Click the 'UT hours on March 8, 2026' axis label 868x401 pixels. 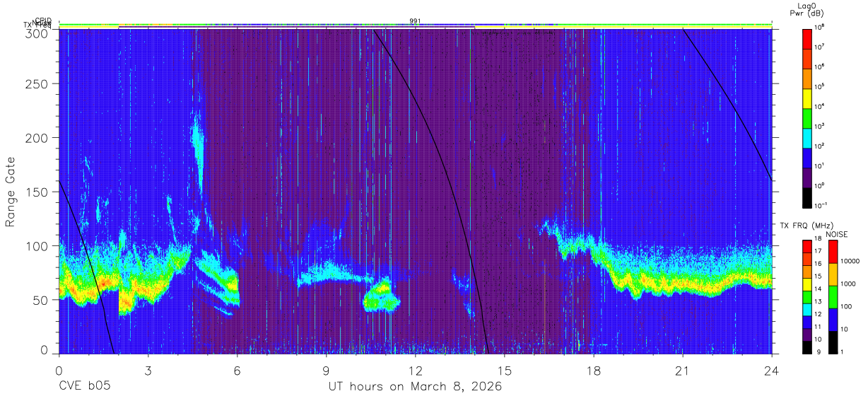[x=415, y=387]
